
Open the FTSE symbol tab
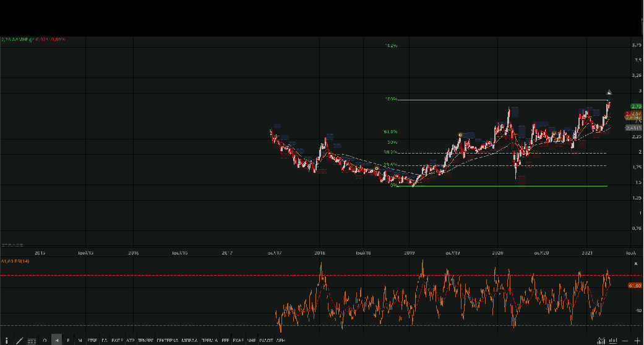click(x=92, y=340)
